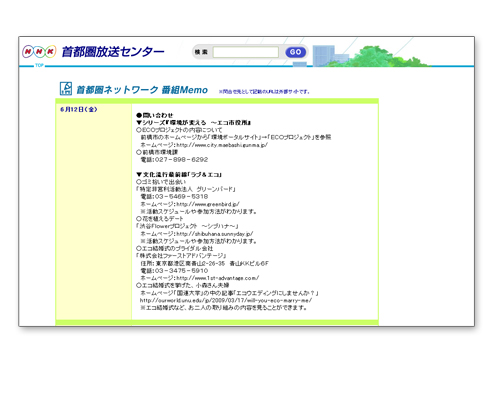This screenshot has height=394, width=492.
Task: Open the ourworld.unu.edu article URL
Action: (226, 300)
